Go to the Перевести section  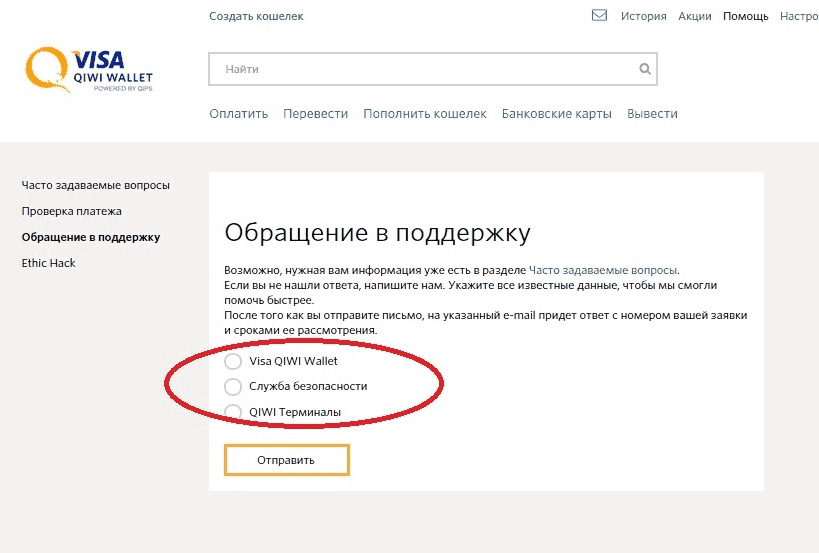pyautogui.click(x=315, y=114)
